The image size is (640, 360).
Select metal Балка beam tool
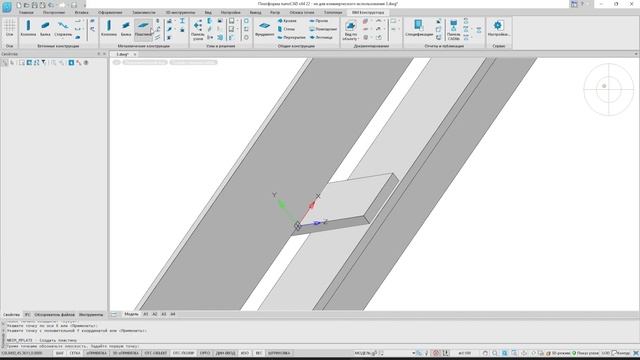[126, 28]
